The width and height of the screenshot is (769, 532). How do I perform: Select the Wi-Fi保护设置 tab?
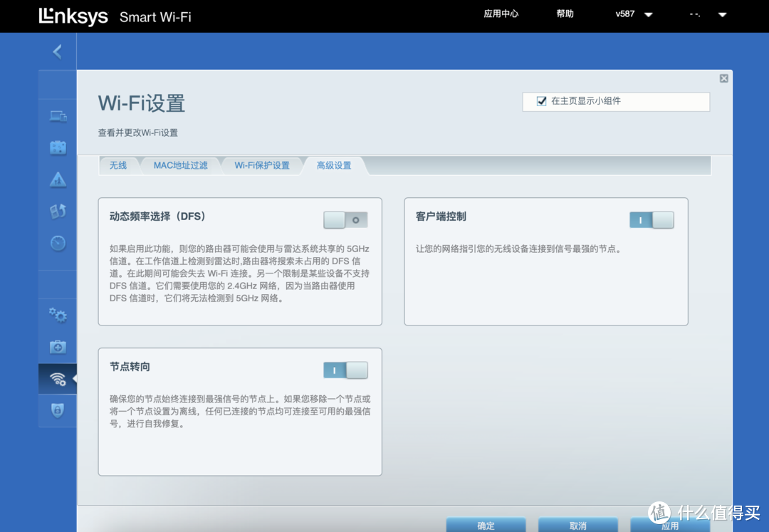263,165
